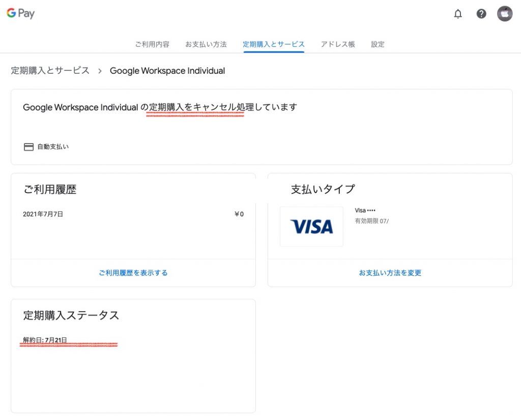Switch to the お支払い方法 tab

click(206, 44)
